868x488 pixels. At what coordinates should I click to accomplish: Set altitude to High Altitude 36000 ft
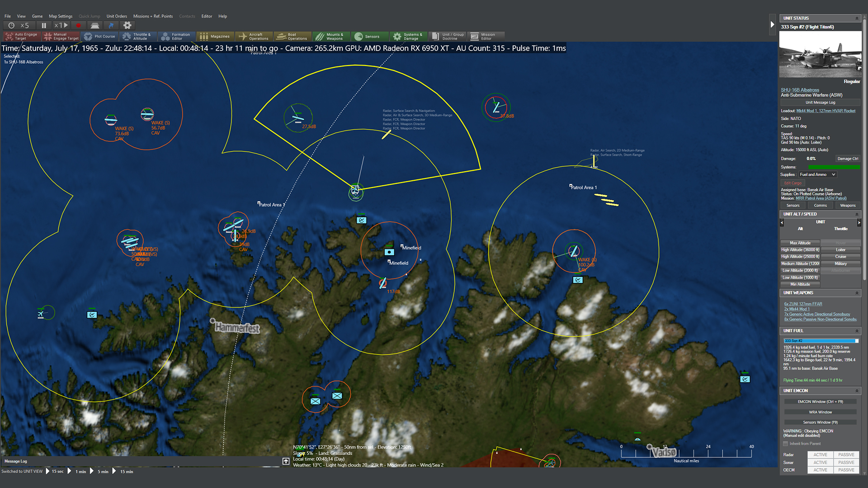[x=800, y=250]
